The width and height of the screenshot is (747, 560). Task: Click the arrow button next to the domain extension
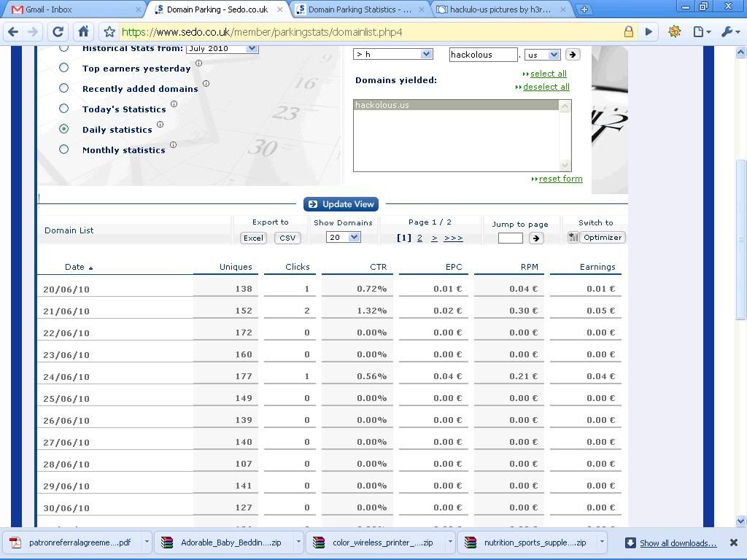point(573,55)
